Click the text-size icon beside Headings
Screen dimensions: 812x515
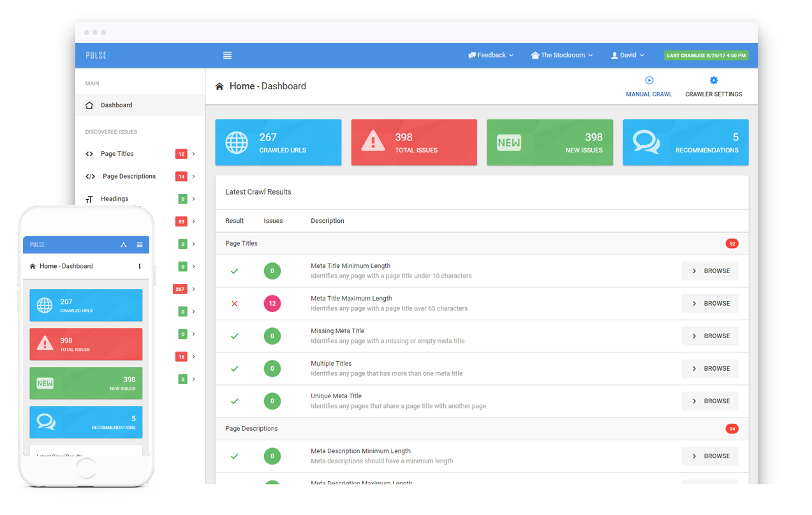[89, 199]
